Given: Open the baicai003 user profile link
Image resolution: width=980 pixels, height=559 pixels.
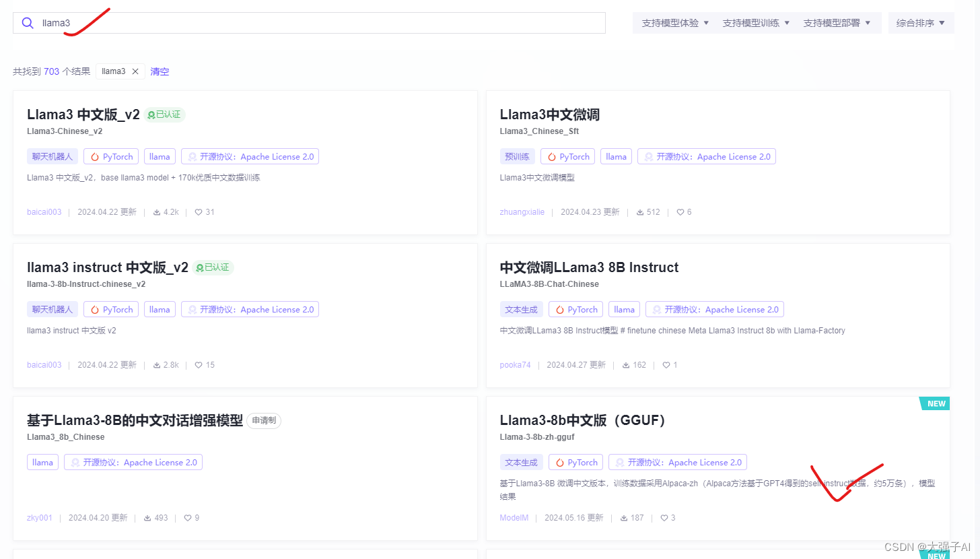Looking at the screenshot, I should point(44,211).
